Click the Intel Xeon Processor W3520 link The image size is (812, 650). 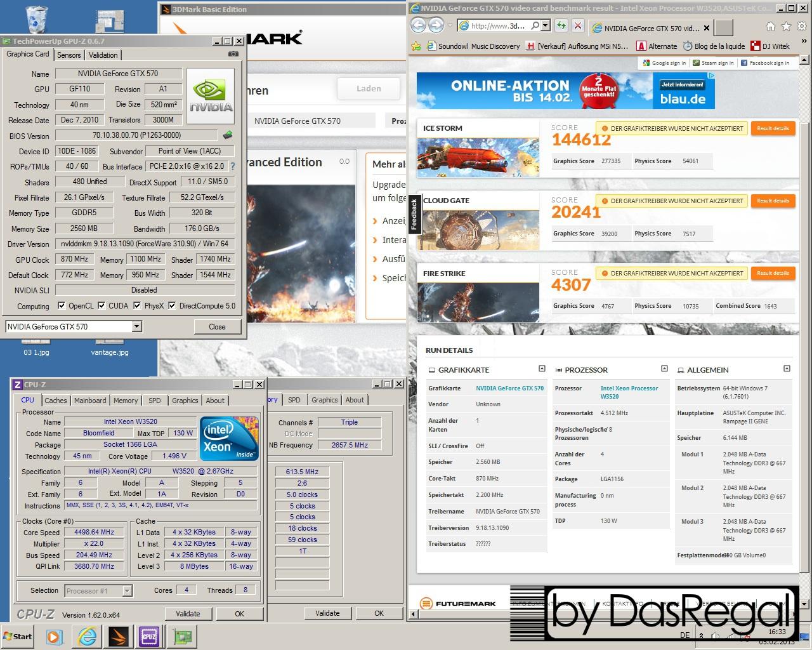(x=629, y=392)
